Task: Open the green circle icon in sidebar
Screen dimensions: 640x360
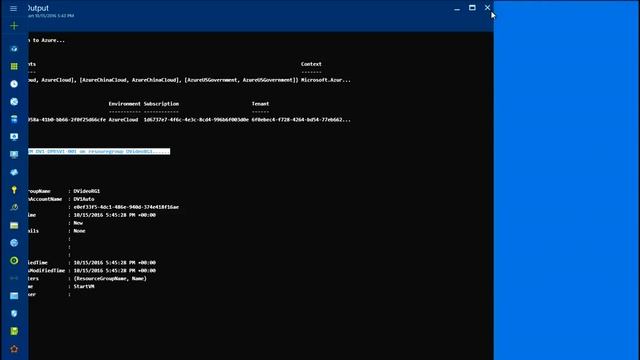Action: 14,260
